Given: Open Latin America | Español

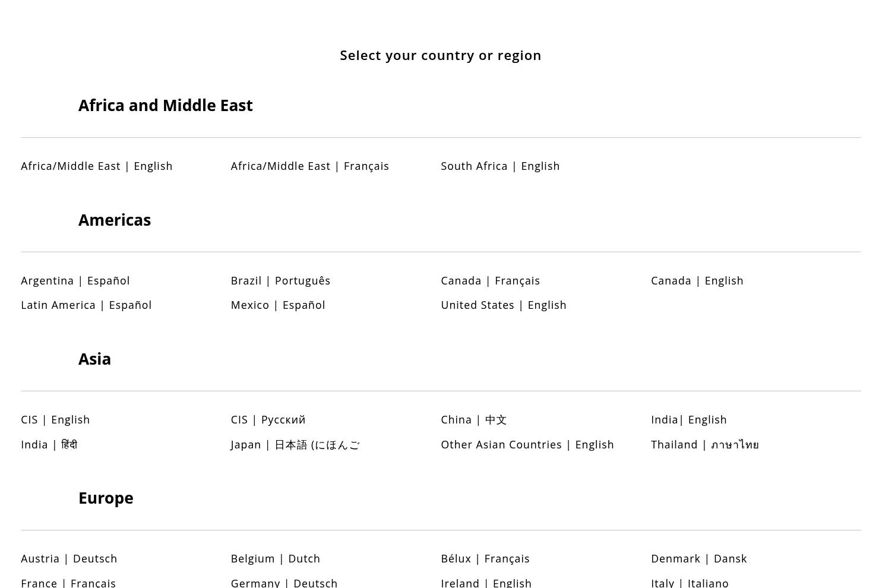Looking at the screenshot, I should [x=86, y=305].
